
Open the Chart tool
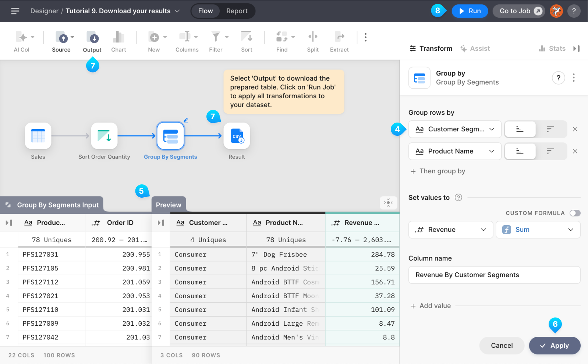point(118,38)
